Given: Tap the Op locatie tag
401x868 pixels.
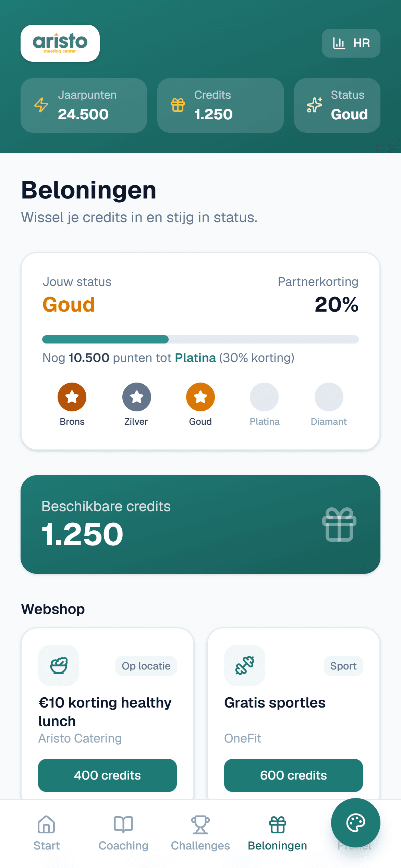Looking at the screenshot, I should click(x=146, y=666).
